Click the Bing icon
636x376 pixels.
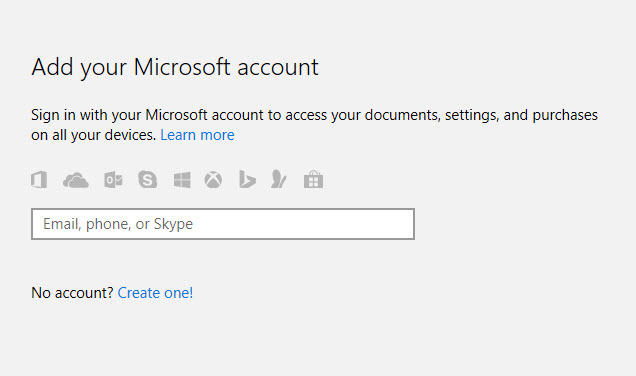[x=247, y=180]
